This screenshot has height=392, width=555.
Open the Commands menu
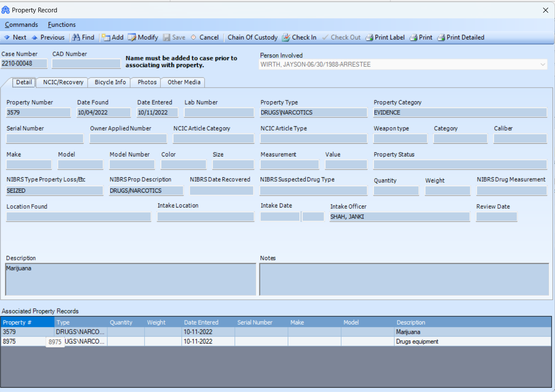tap(21, 25)
